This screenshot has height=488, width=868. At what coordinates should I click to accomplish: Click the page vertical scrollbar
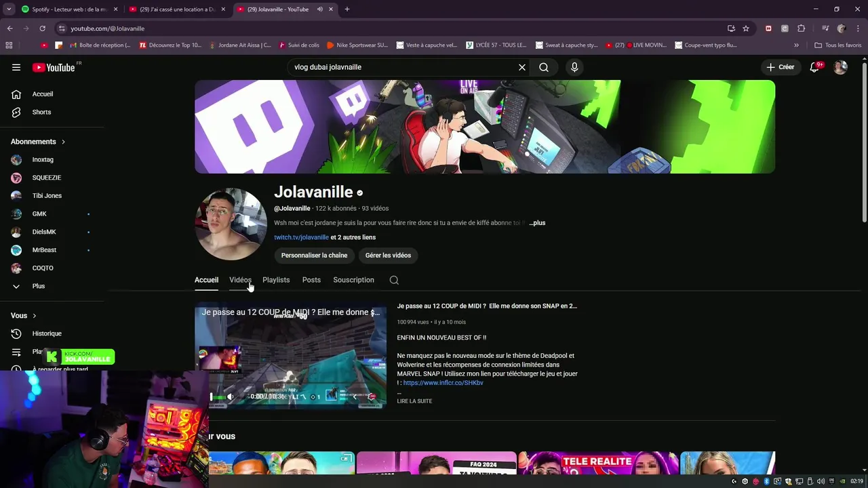pyautogui.click(x=864, y=141)
